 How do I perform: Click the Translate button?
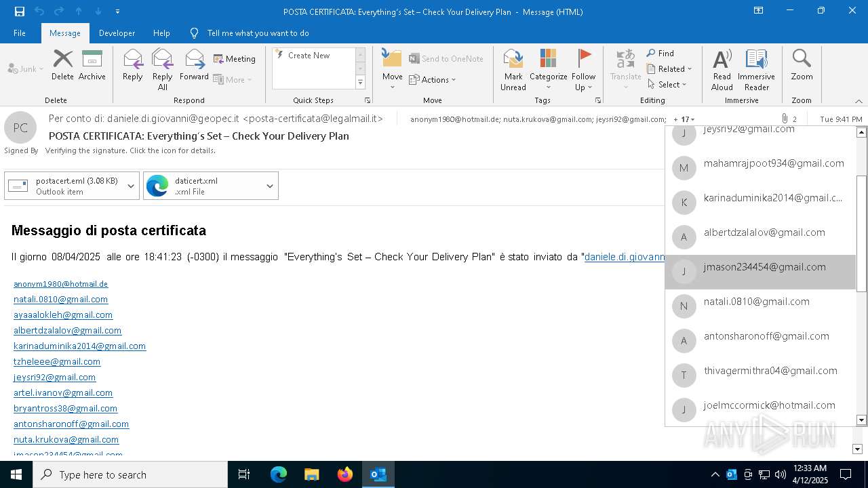pos(625,70)
